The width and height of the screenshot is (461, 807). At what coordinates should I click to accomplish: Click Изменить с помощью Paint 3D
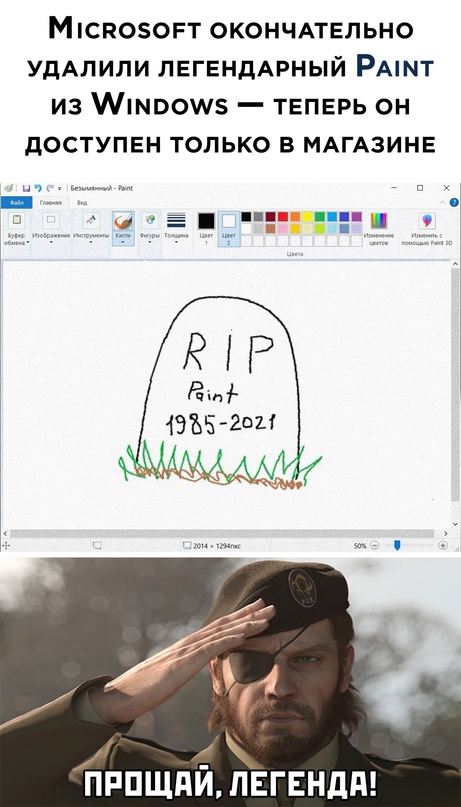(427, 227)
